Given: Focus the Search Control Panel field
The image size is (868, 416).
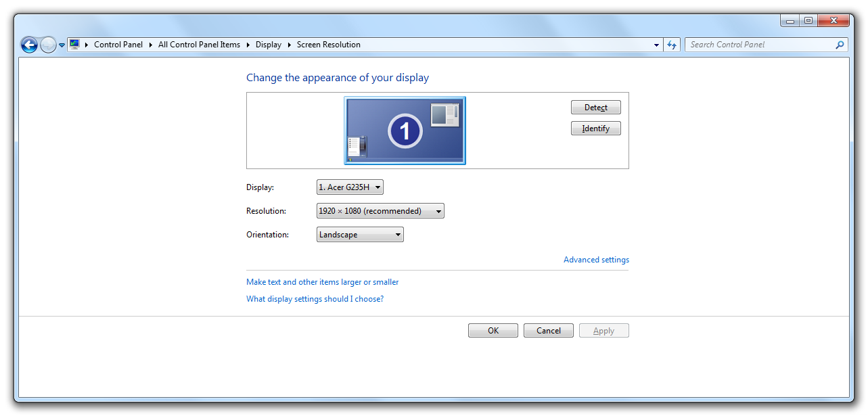Looking at the screenshot, I should coord(758,45).
